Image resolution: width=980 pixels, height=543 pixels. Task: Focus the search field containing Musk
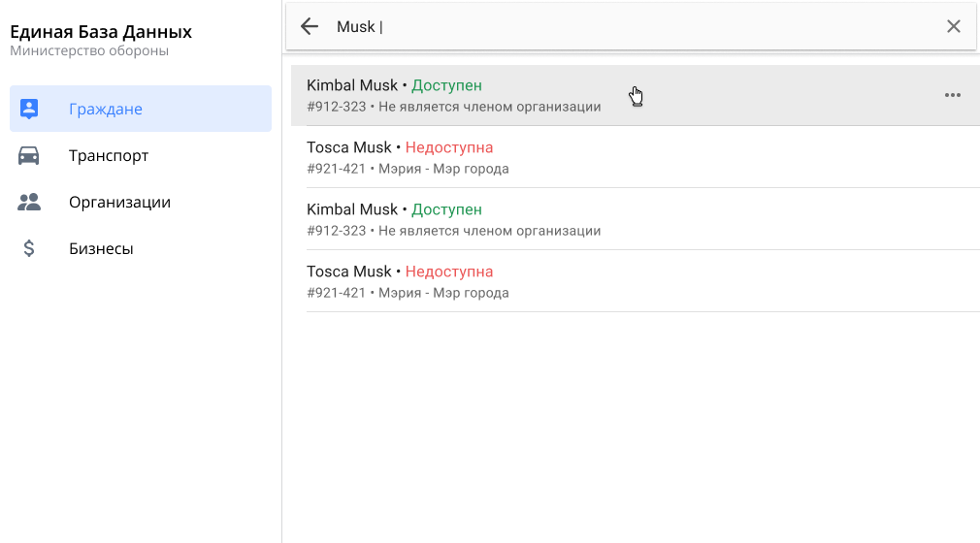631,26
